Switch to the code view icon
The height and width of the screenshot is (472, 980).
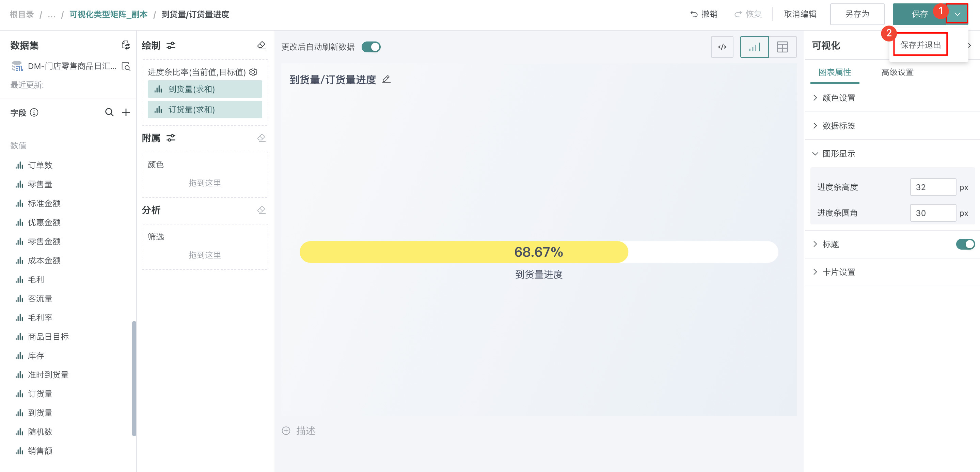coord(722,47)
